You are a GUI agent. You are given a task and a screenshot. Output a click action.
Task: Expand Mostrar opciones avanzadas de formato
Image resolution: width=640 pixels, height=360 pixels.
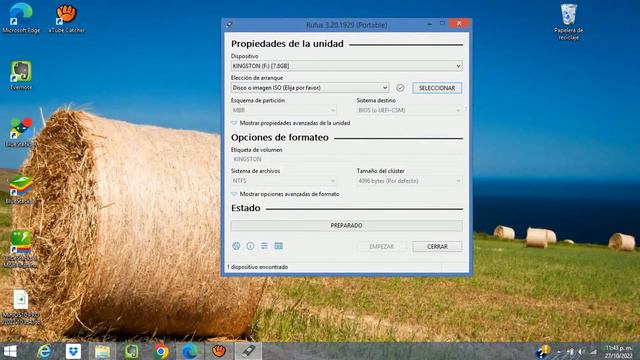(x=285, y=194)
